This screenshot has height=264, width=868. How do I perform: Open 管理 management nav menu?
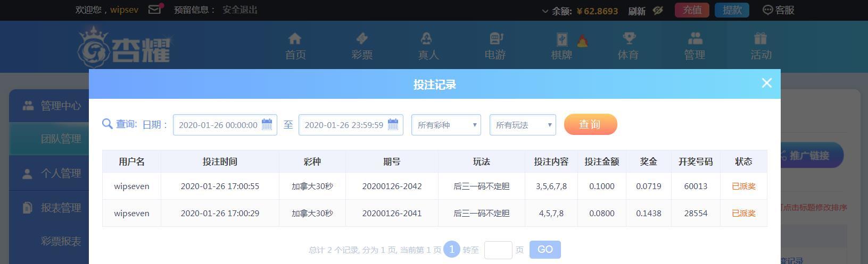click(x=695, y=46)
